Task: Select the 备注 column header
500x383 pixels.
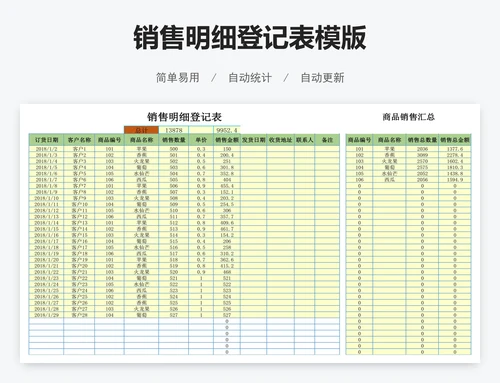Action: click(x=327, y=140)
